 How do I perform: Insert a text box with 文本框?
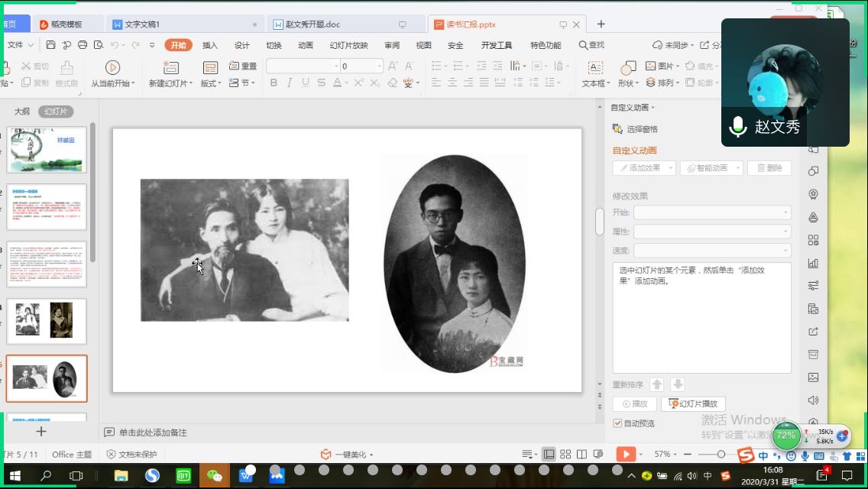pos(594,68)
